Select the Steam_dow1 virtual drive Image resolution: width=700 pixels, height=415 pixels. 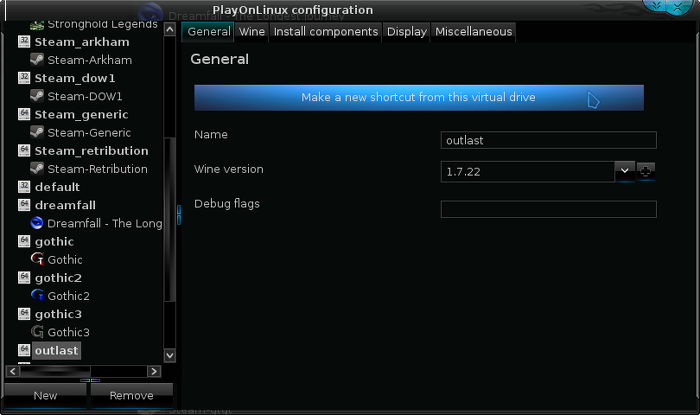(75, 78)
